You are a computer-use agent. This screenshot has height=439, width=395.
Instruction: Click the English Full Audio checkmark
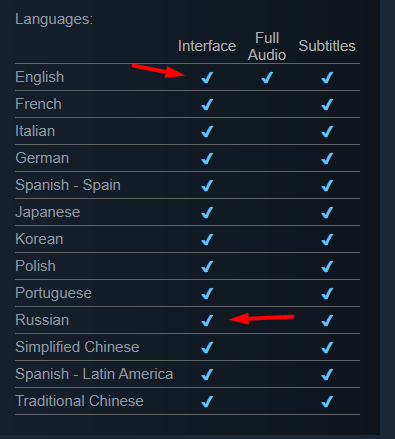coord(267,78)
